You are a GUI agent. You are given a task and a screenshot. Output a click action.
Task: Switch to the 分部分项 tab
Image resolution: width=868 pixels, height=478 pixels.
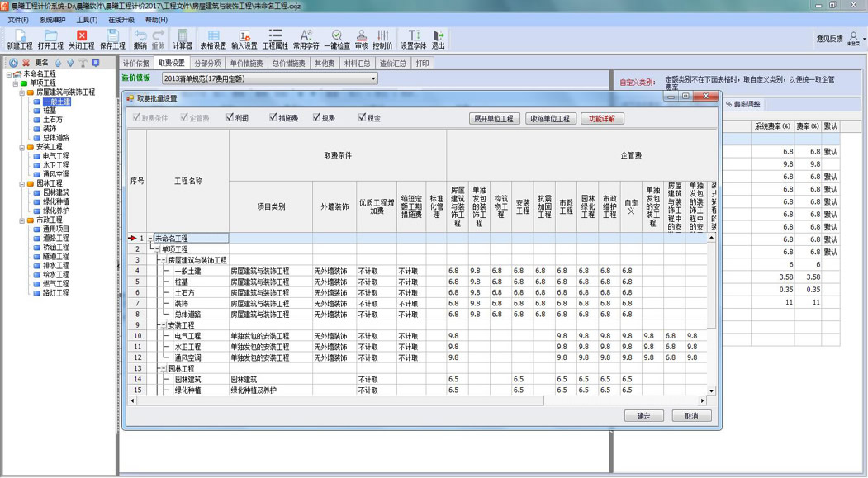coord(207,64)
